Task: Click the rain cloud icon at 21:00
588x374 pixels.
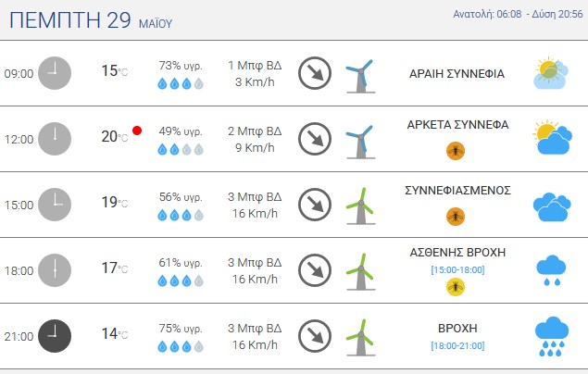Action: [552, 337]
